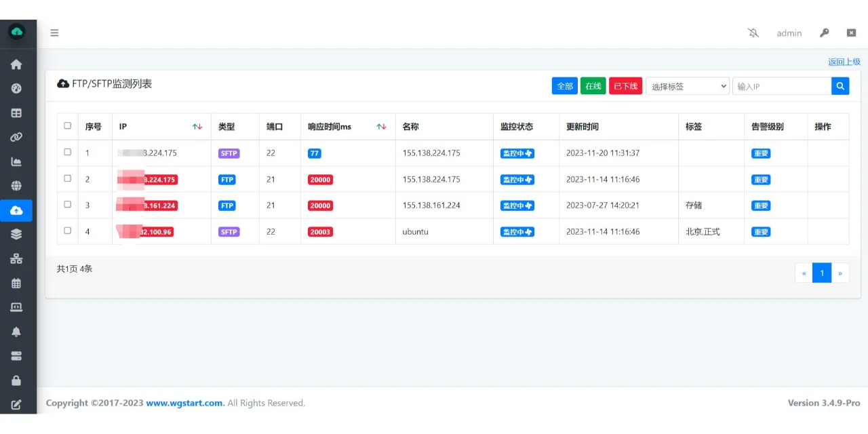Click the red IP ending 161.224
868x434 pixels.
[147, 205]
